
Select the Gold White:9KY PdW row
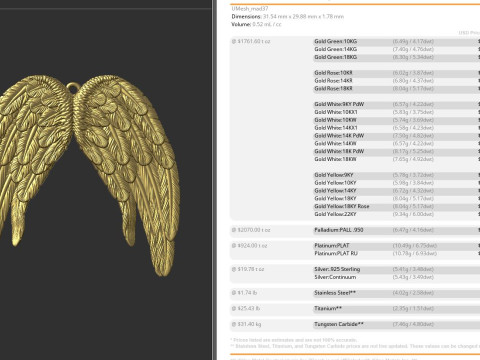[397, 104]
